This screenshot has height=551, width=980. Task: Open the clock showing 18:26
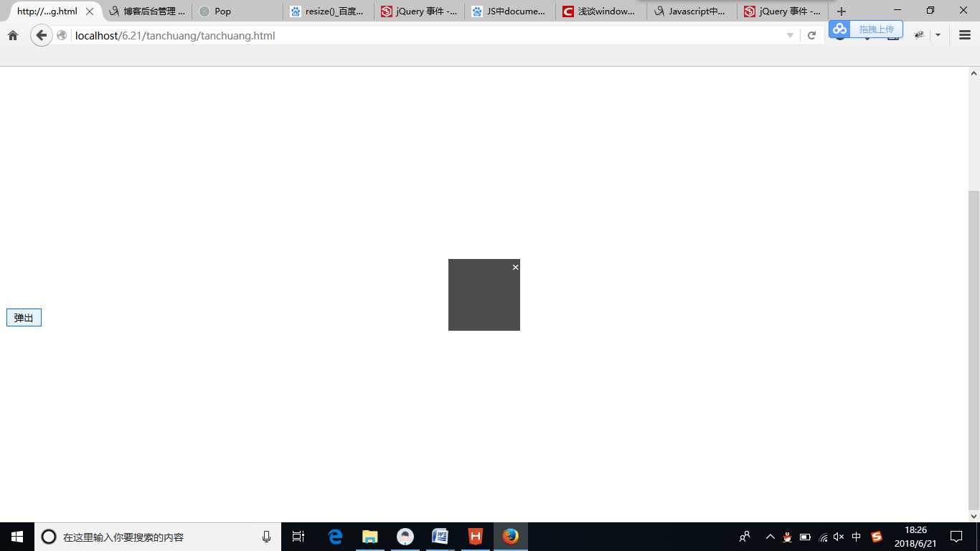coord(915,537)
